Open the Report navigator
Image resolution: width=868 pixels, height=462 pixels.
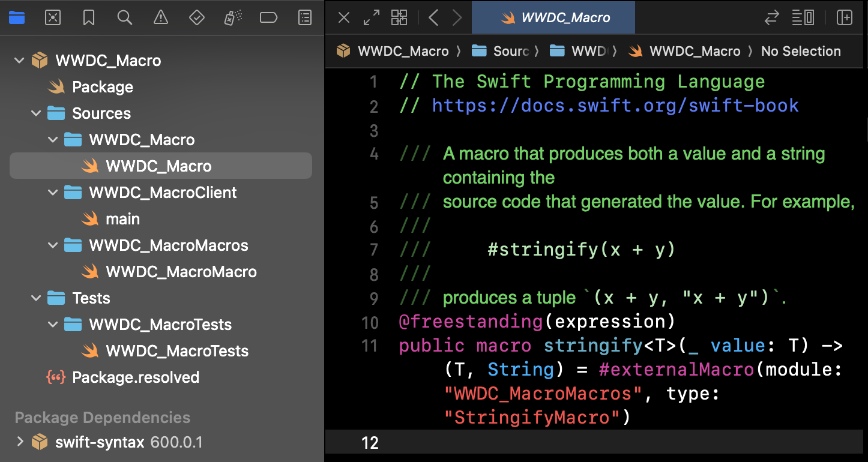point(305,18)
